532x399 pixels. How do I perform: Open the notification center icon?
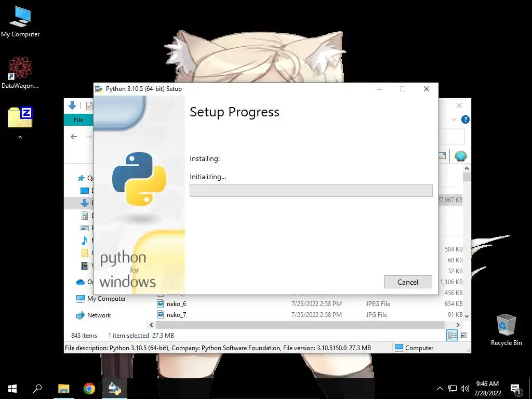pyautogui.click(x=515, y=389)
